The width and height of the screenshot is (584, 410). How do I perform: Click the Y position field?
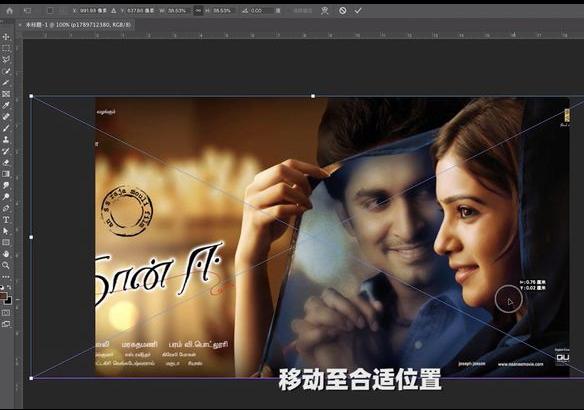tap(141, 11)
